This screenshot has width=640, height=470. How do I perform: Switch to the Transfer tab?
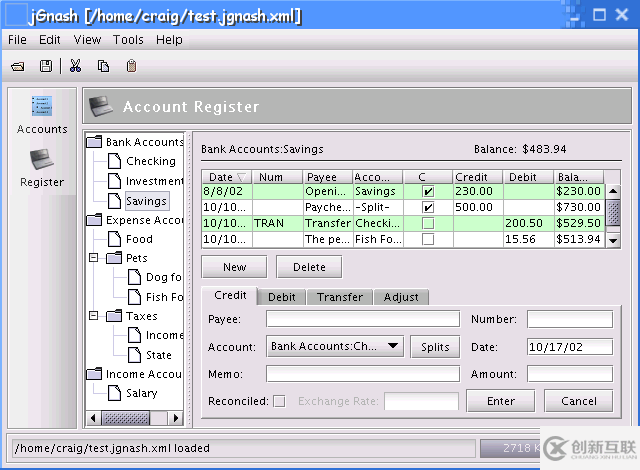[340, 297]
